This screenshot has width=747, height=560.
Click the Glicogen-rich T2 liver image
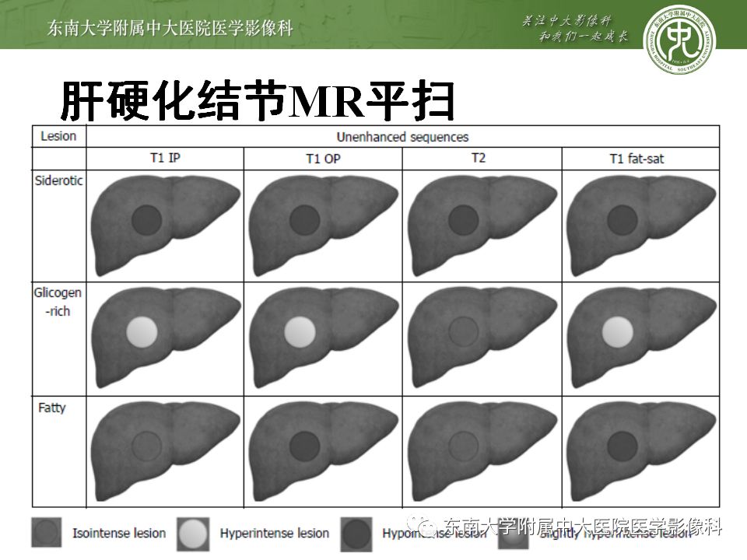(482, 338)
